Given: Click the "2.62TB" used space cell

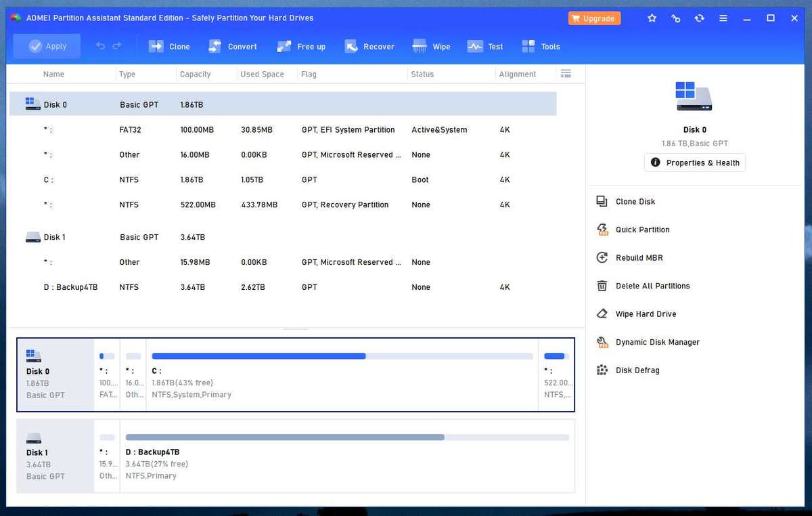Looking at the screenshot, I should click(252, 287).
